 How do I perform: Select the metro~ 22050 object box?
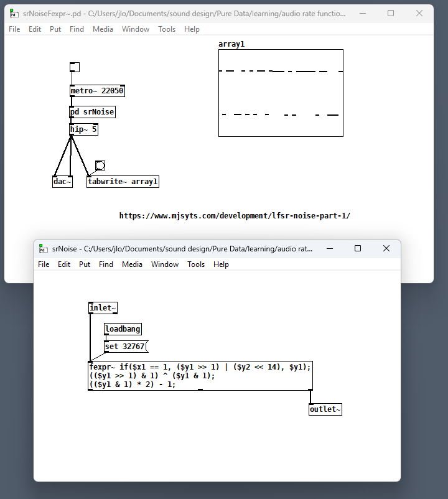coord(97,91)
